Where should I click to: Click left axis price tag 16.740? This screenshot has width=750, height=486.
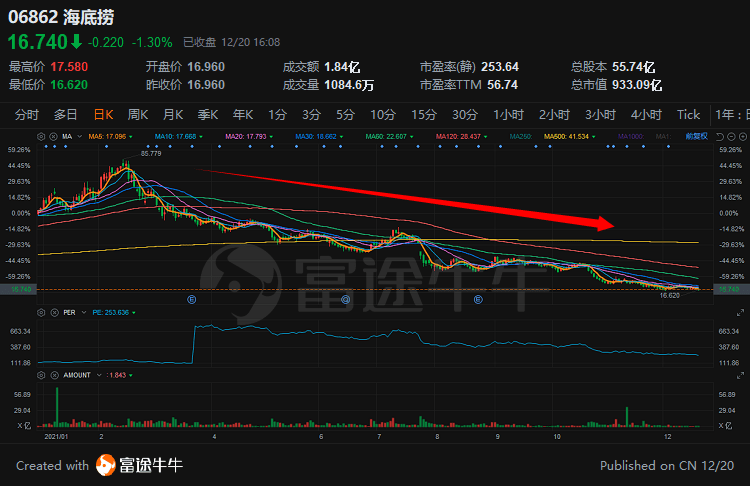pos(18,289)
